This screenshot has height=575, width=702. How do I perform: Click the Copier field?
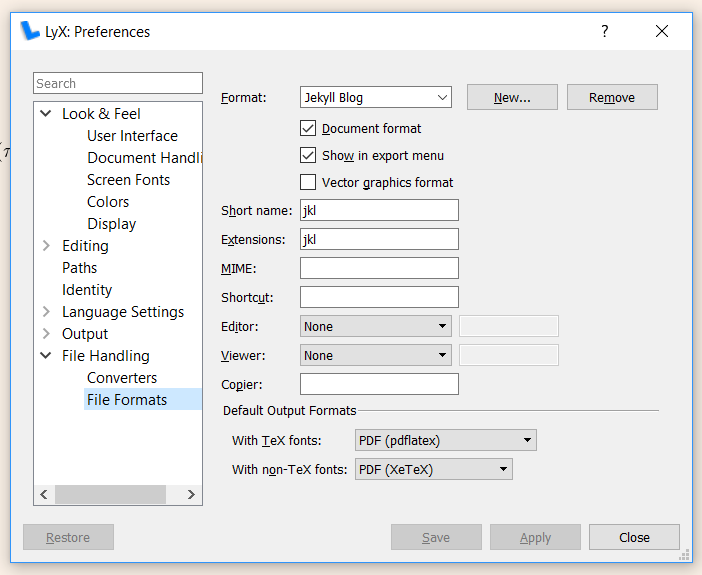tap(379, 384)
